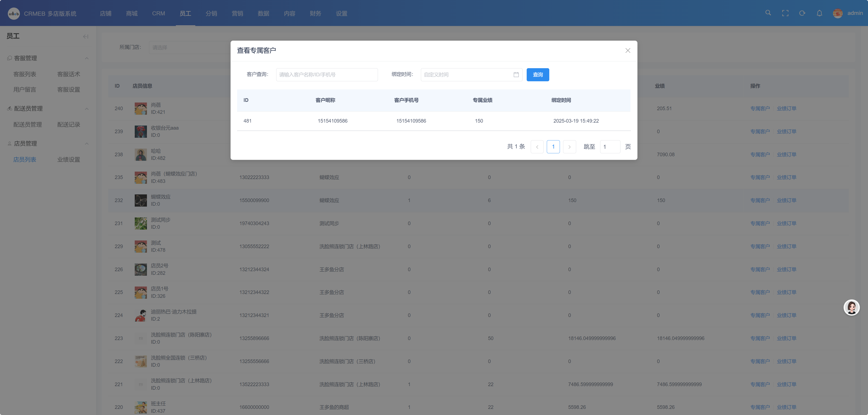Screen dimensions: 868x415
Task: Open the CRM top navigation tab
Action: (158, 14)
